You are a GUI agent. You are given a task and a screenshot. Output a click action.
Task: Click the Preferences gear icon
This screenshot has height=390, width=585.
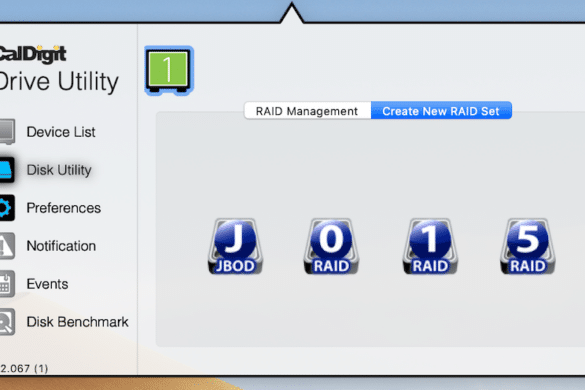[7, 208]
